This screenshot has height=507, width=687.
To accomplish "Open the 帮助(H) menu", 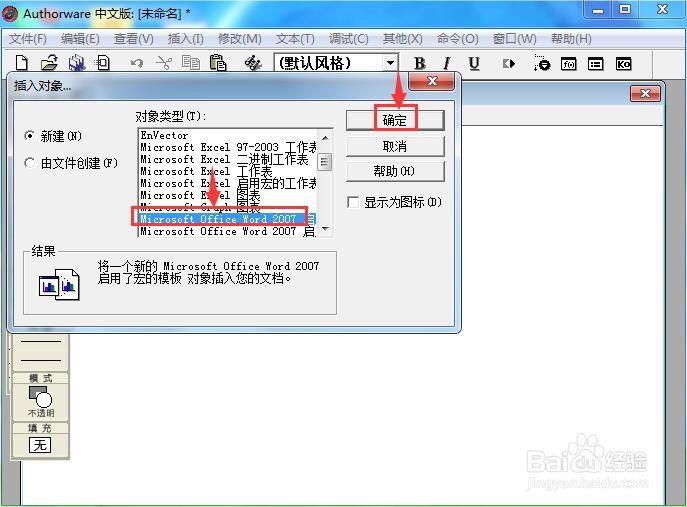I will [571, 39].
